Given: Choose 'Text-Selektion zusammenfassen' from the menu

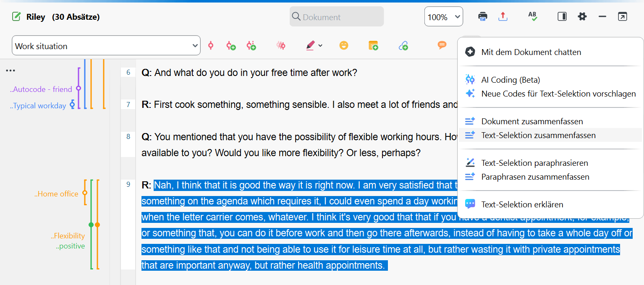Looking at the screenshot, I should click(538, 135).
